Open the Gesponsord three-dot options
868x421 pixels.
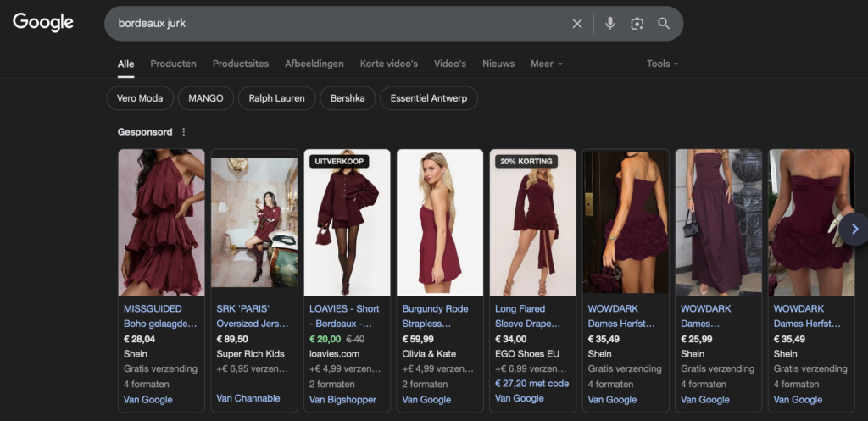(184, 131)
